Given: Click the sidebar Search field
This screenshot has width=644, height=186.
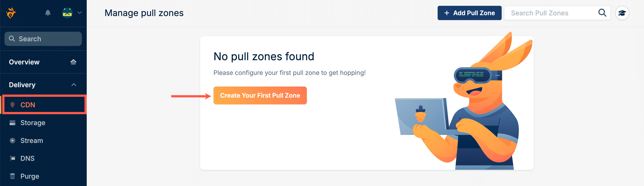Looking at the screenshot, I should click(43, 39).
